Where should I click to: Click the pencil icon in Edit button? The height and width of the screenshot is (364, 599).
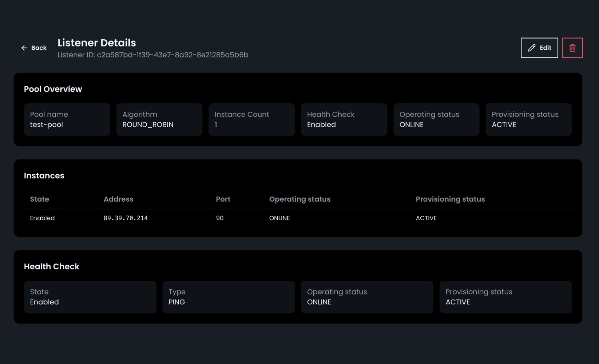[532, 48]
